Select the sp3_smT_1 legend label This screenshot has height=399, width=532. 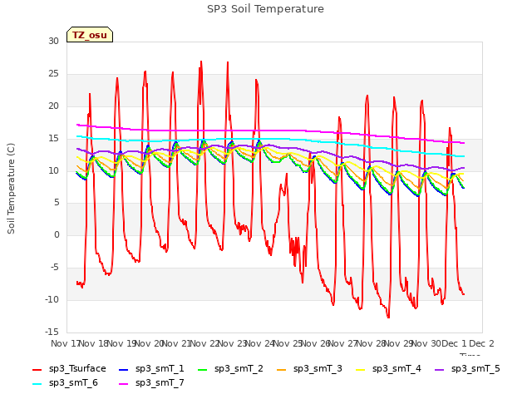pos(160,369)
